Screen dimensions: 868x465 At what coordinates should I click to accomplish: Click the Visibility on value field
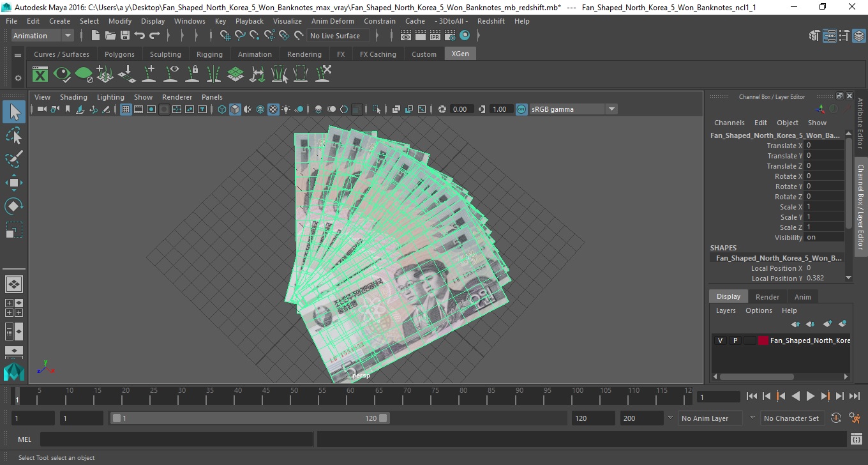[x=824, y=238]
